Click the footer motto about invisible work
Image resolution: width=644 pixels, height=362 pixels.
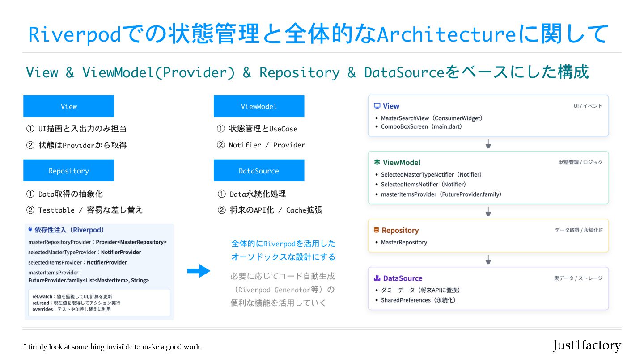(x=113, y=347)
